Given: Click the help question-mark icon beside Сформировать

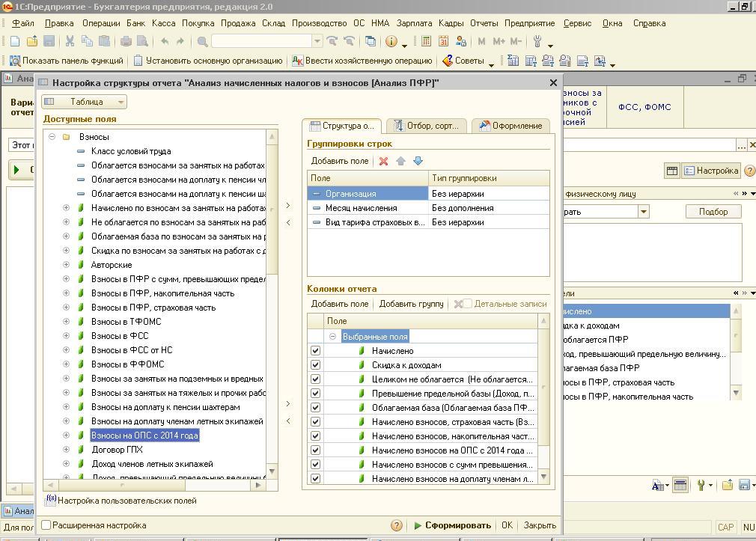Looking at the screenshot, I should (x=397, y=525).
